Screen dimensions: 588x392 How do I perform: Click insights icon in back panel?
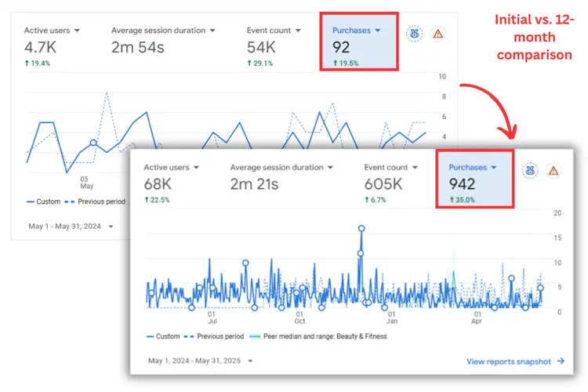click(415, 34)
